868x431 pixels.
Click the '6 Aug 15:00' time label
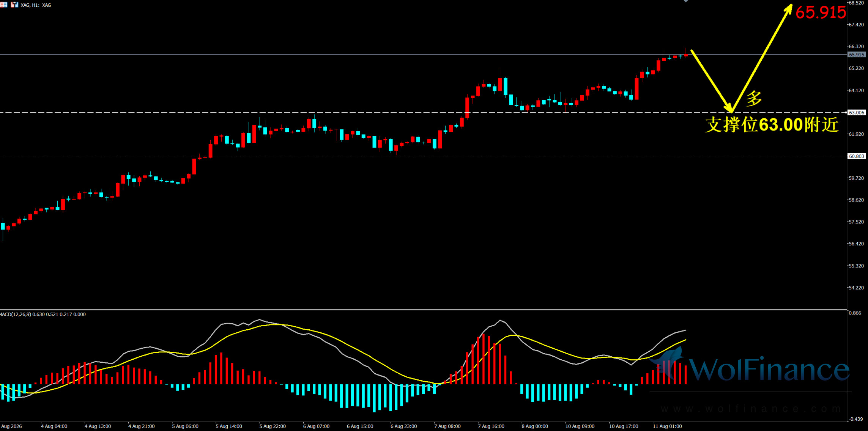[x=360, y=426]
